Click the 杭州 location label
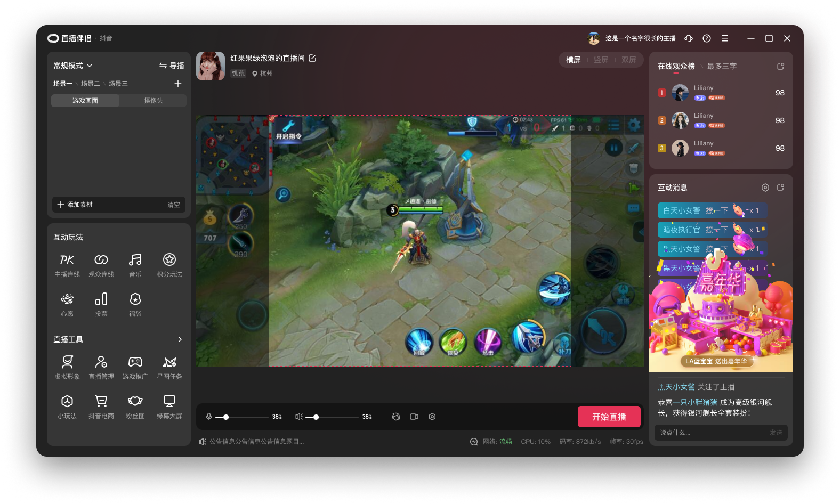 (x=263, y=74)
